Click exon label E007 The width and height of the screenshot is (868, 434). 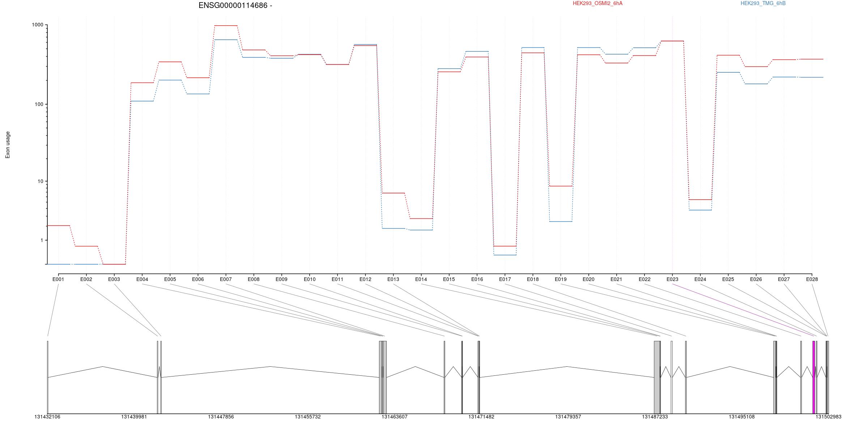226,279
